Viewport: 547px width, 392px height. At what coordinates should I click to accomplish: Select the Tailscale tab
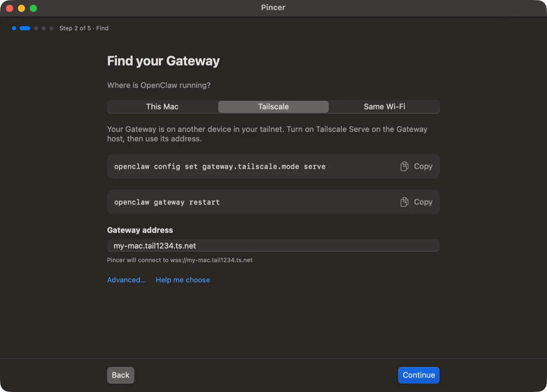click(273, 107)
